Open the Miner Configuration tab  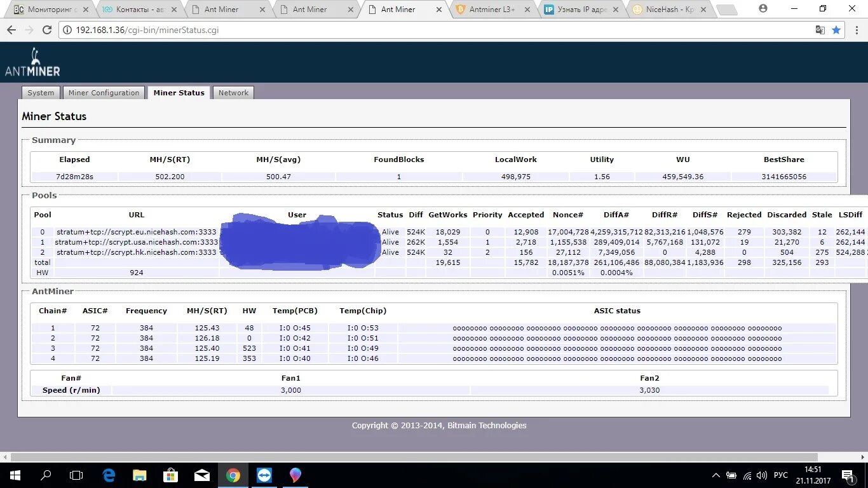[x=104, y=93]
